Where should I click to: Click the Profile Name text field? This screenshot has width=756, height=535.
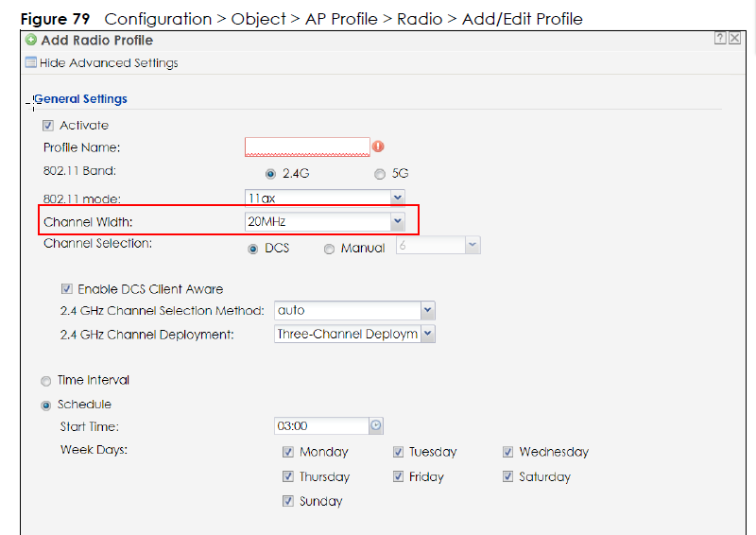coord(306,147)
